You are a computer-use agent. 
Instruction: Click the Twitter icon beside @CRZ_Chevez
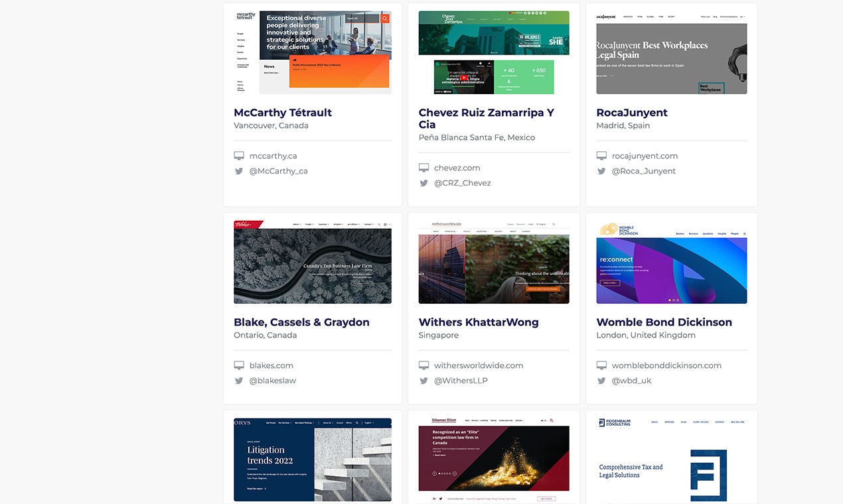click(423, 183)
